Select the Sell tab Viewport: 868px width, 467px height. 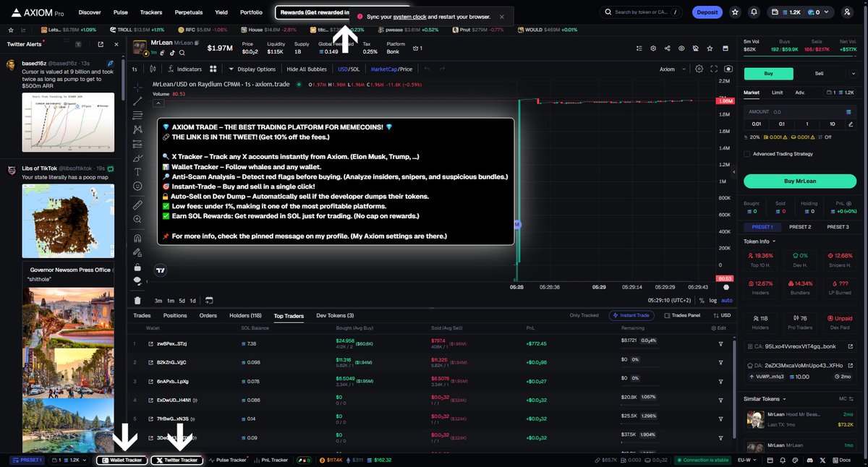tap(819, 73)
